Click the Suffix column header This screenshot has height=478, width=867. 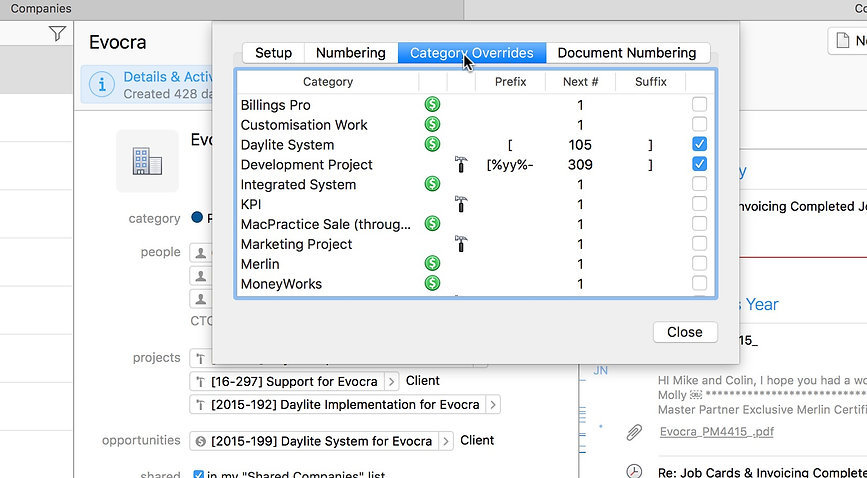[x=650, y=82]
